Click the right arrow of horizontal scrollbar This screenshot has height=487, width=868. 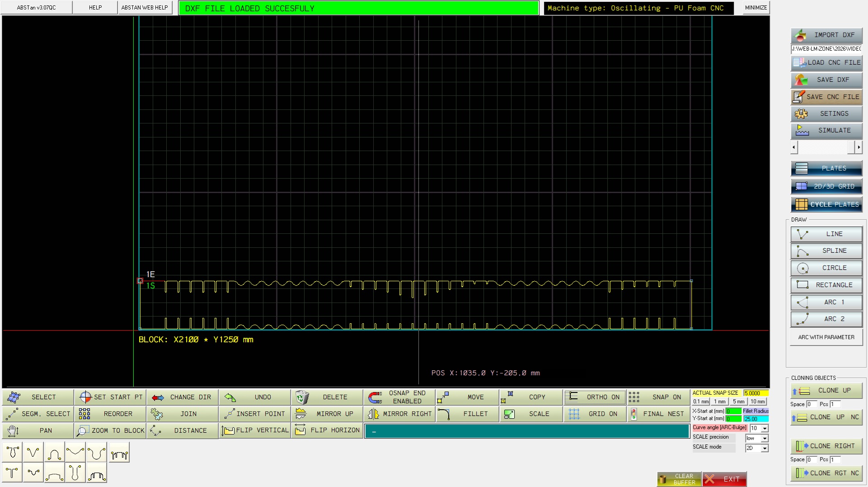click(x=859, y=147)
